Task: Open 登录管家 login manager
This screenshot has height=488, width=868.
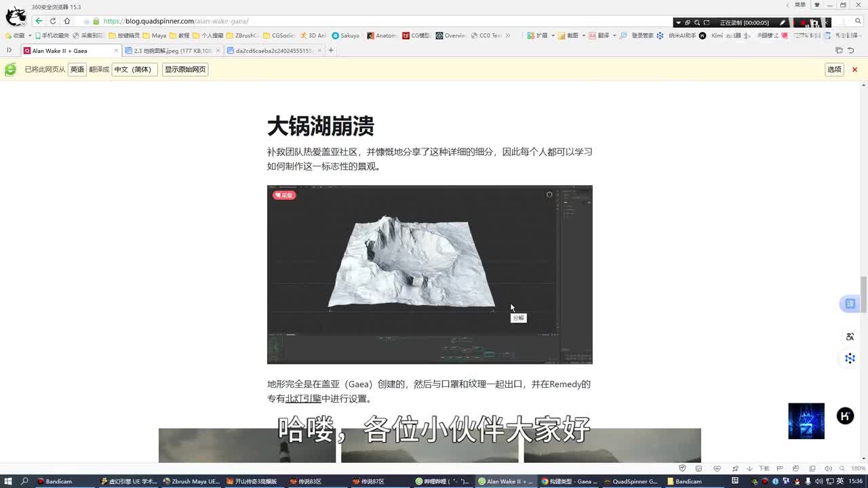Action: pos(637,35)
